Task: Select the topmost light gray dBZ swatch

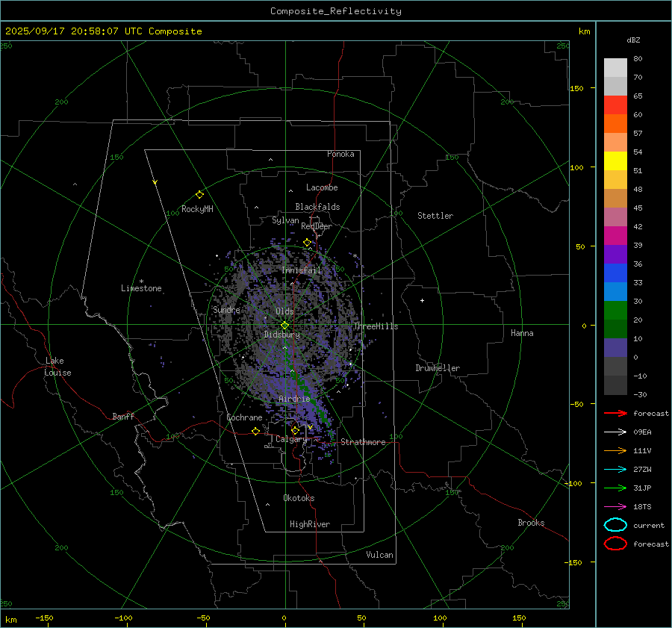Action: pos(615,68)
